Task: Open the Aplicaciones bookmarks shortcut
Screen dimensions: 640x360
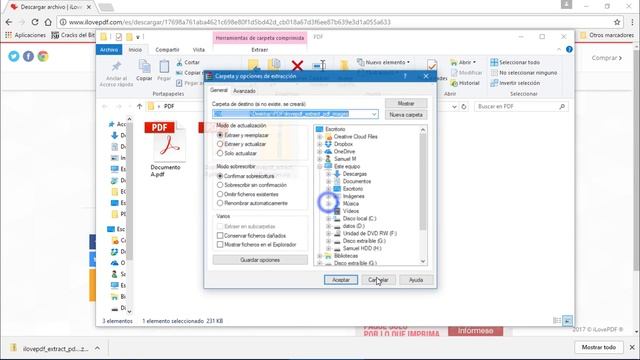Action: click(26, 36)
